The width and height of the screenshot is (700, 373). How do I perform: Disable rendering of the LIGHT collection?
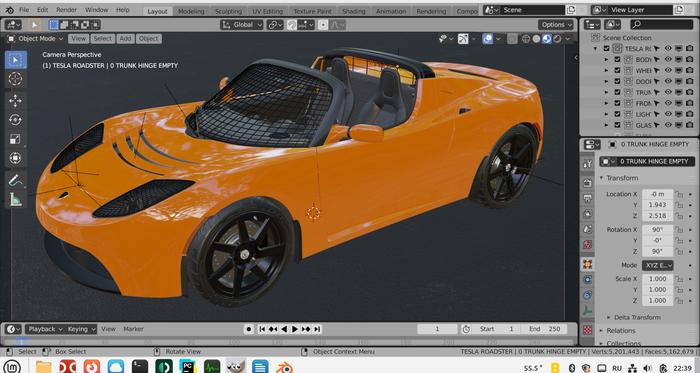click(x=690, y=114)
